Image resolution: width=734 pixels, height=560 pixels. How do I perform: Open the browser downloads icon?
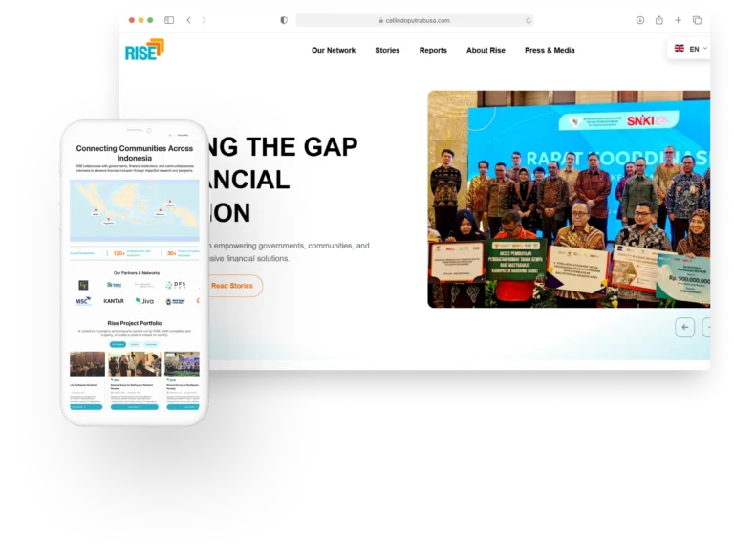pyautogui.click(x=640, y=20)
